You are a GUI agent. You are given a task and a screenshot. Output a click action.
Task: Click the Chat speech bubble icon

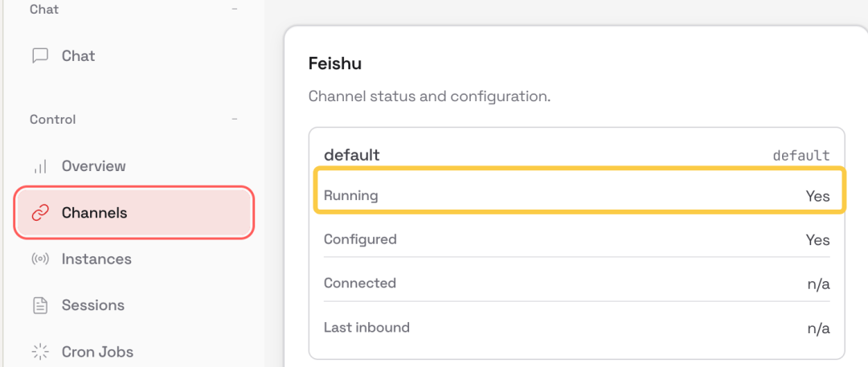click(x=39, y=56)
